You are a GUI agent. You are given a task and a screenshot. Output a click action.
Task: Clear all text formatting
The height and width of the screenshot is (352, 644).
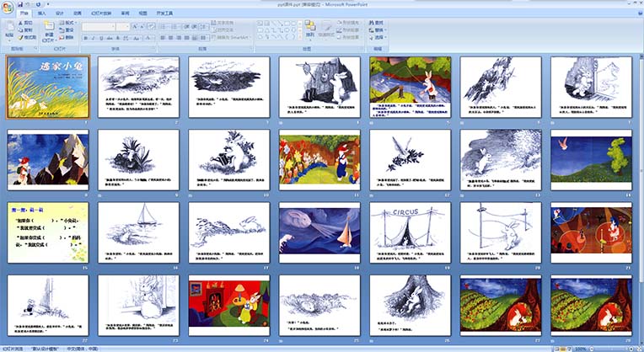[151, 27]
